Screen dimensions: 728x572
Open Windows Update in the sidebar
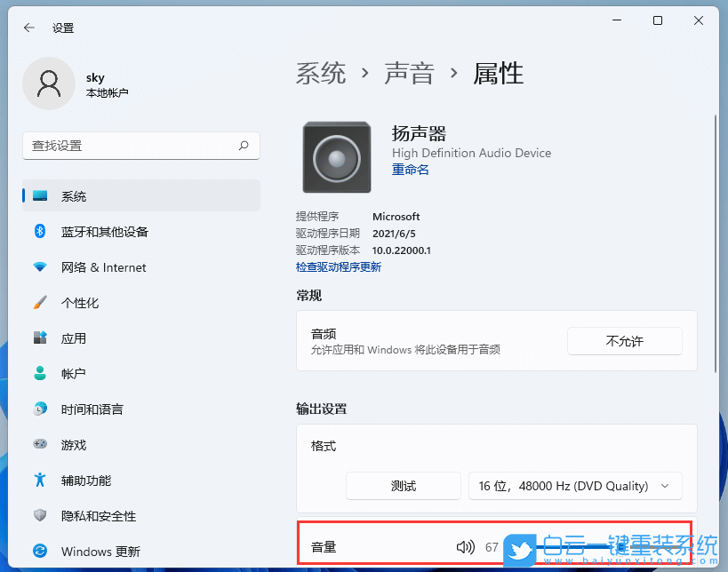[x=102, y=551]
